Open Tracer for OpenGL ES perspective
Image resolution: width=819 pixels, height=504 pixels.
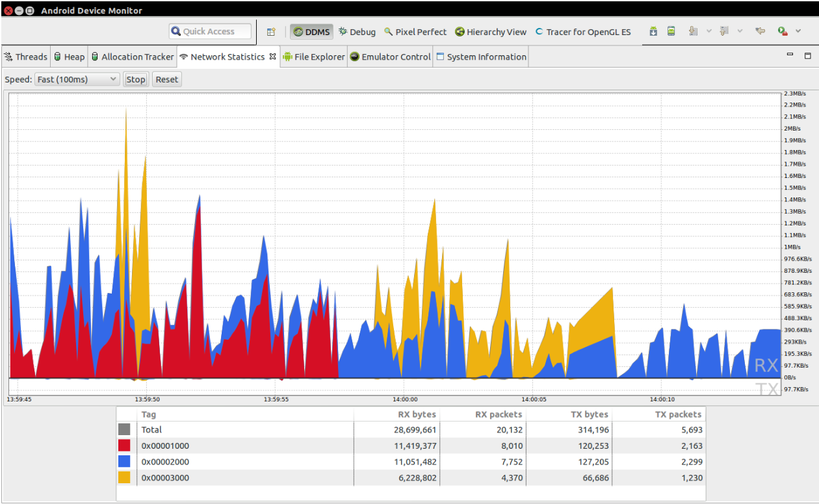582,32
